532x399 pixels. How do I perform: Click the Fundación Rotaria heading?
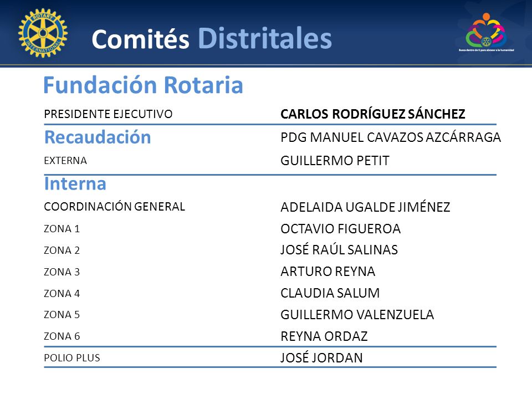tap(143, 84)
